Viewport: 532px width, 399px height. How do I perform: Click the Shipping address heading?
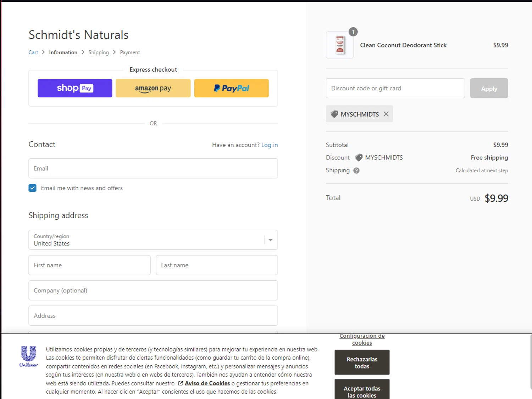(x=58, y=215)
